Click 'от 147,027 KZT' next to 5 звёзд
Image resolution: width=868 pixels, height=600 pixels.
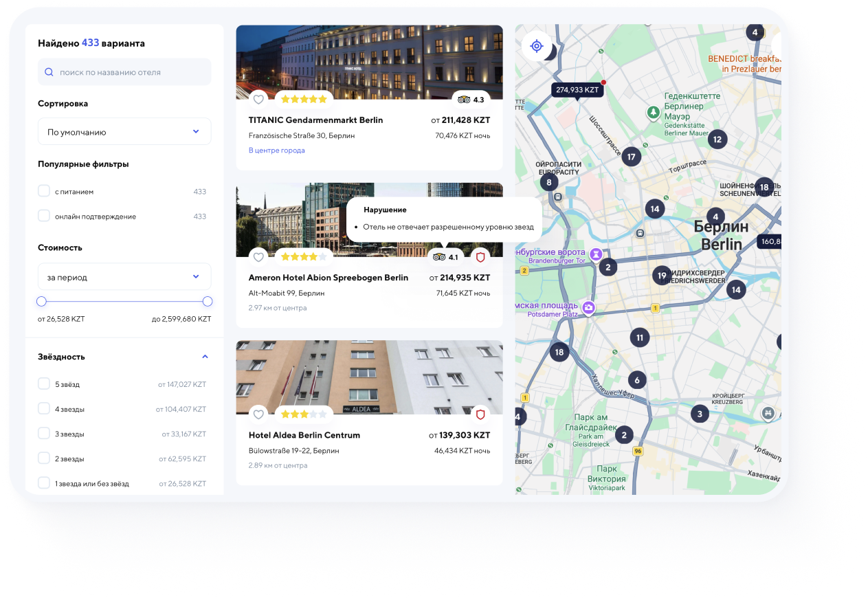coord(182,384)
